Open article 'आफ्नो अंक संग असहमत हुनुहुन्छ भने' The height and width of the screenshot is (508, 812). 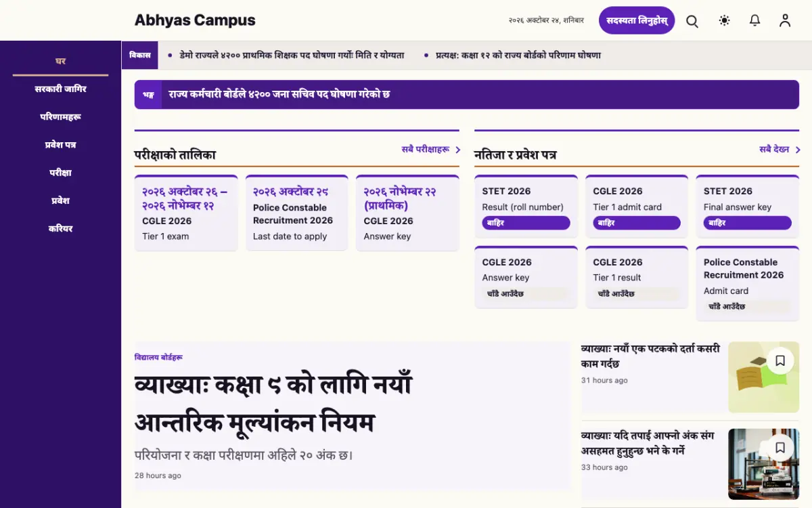tap(648, 443)
